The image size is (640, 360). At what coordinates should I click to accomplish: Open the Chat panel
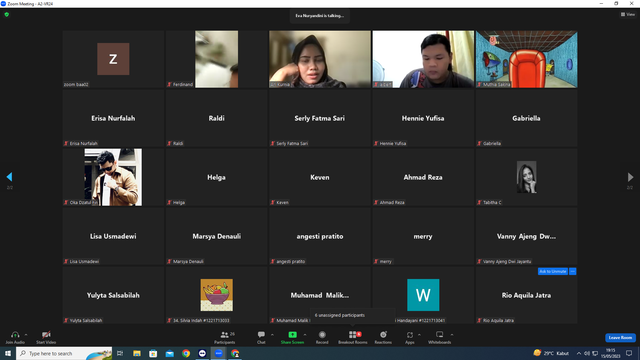point(261,337)
